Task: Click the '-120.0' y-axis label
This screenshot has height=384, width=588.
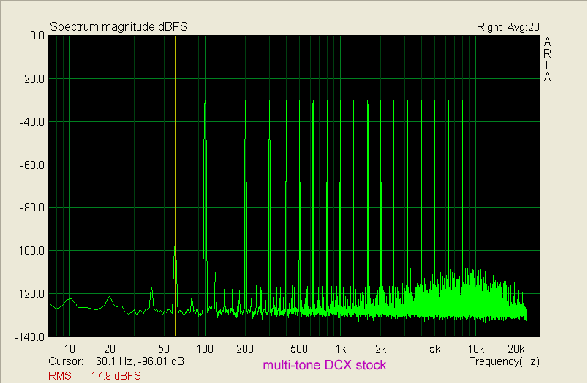Action: pyautogui.click(x=30, y=294)
